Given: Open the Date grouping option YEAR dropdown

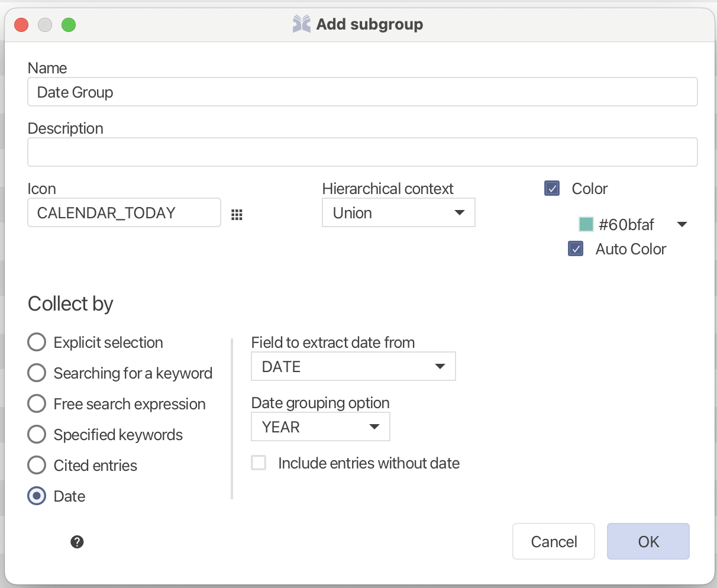Looking at the screenshot, I should (x=320, y=427).
